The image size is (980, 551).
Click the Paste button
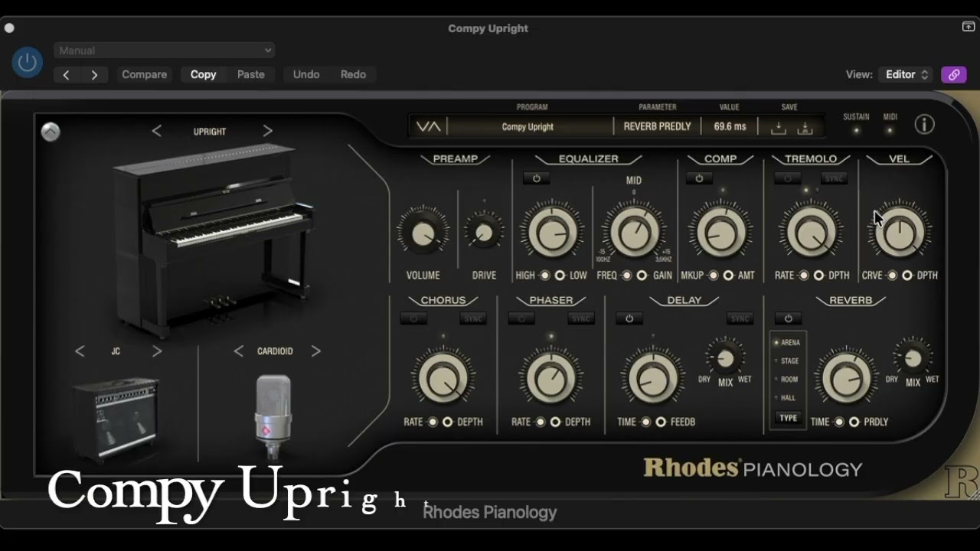click(250, 74)
